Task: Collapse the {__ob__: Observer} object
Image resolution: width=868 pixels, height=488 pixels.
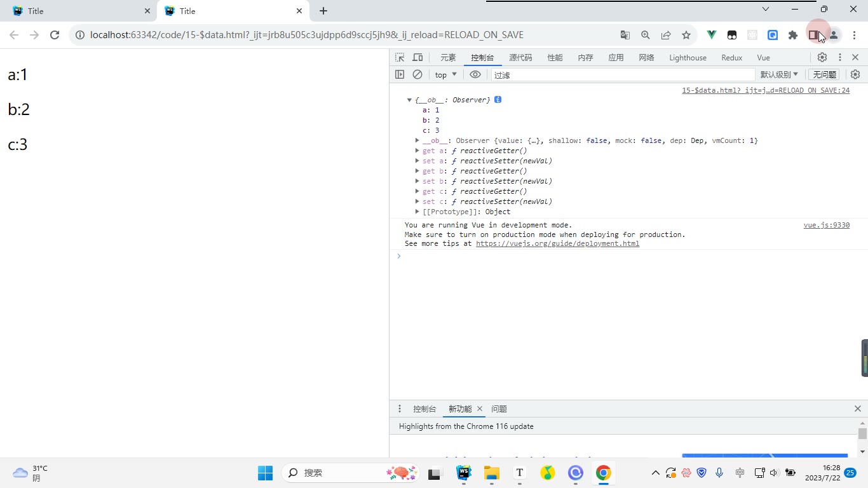Action: 409,100
